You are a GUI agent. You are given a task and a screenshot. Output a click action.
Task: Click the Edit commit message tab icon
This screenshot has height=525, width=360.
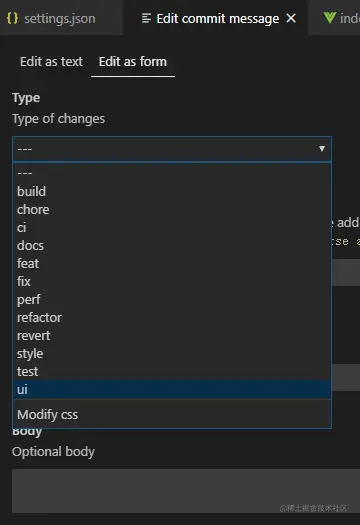point(146,18)
